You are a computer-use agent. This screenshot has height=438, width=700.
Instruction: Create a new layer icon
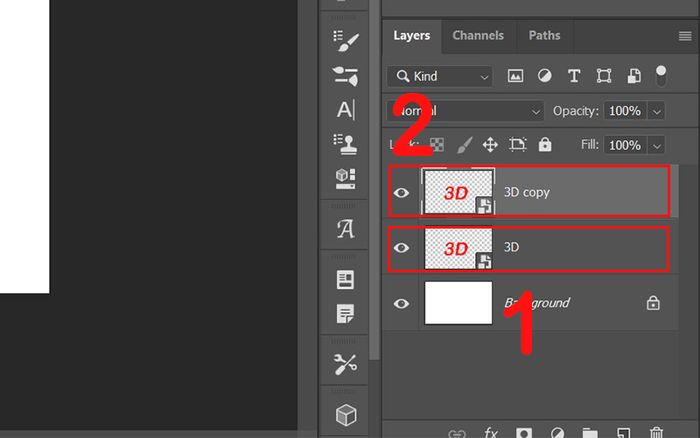(623, 433)
